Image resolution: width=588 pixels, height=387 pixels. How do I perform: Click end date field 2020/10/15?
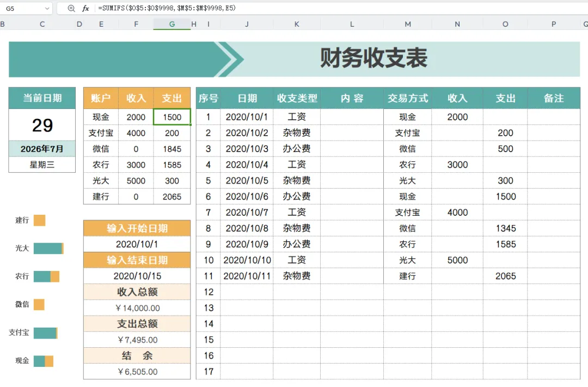click(137, 276)
